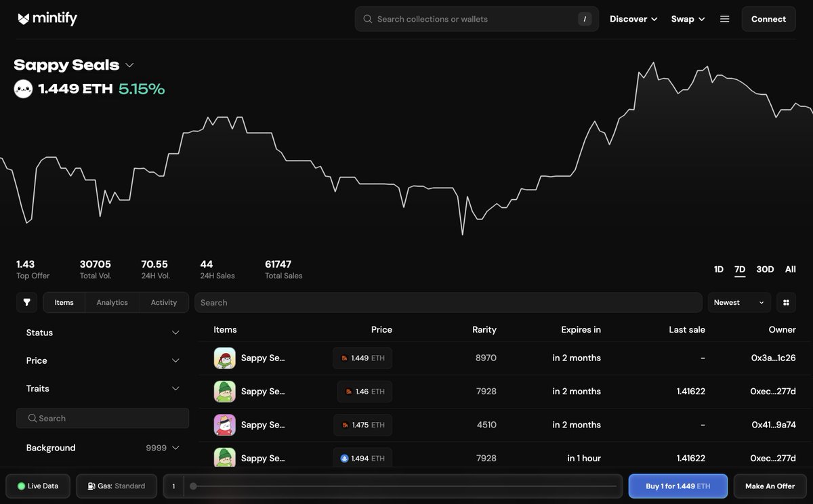The width and height of the screenshot is (813, 504).
Task: Open the Newest sort dropdown
Action: pyautogui.click(x=740, y=302)
